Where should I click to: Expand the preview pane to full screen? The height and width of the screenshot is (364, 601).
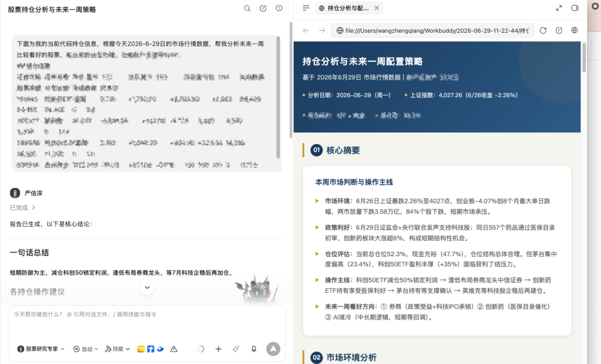point(559,8)
